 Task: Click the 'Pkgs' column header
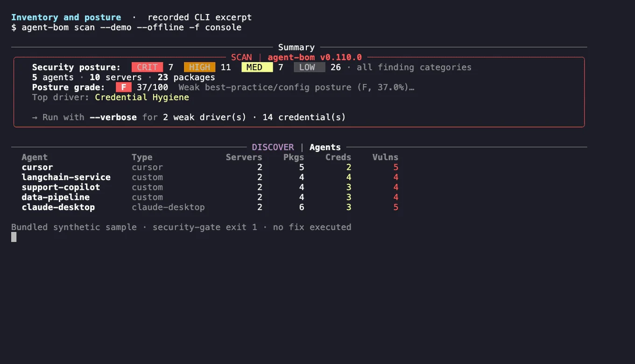click(x=294, y=157)
